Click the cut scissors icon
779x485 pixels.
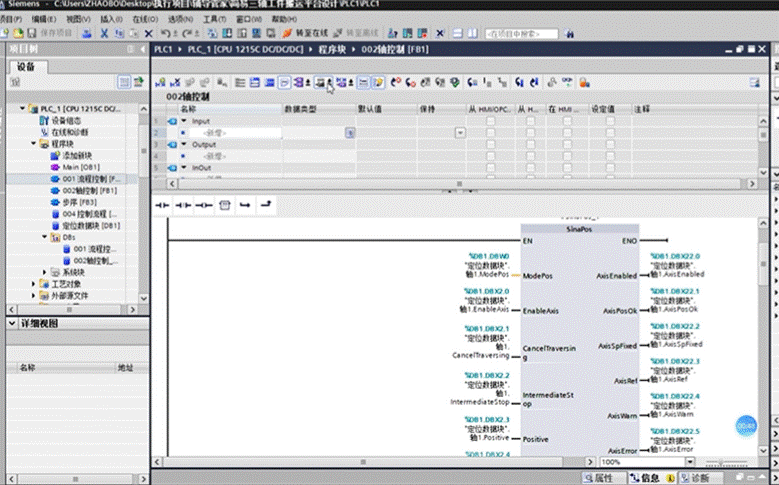click(x=104, y=33)
